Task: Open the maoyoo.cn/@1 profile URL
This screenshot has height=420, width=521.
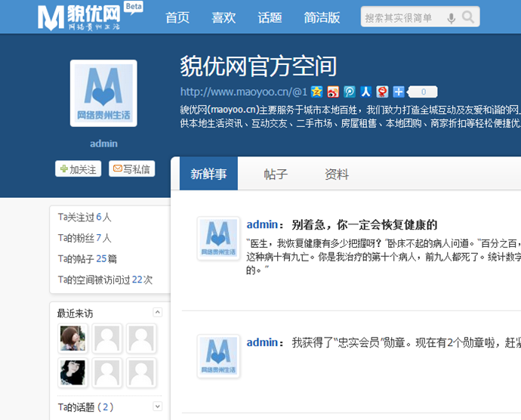Action: pos(244,92)
